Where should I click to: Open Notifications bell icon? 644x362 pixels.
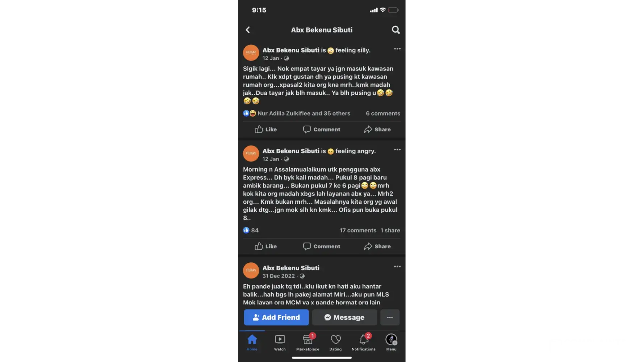(x=364, y=342)
